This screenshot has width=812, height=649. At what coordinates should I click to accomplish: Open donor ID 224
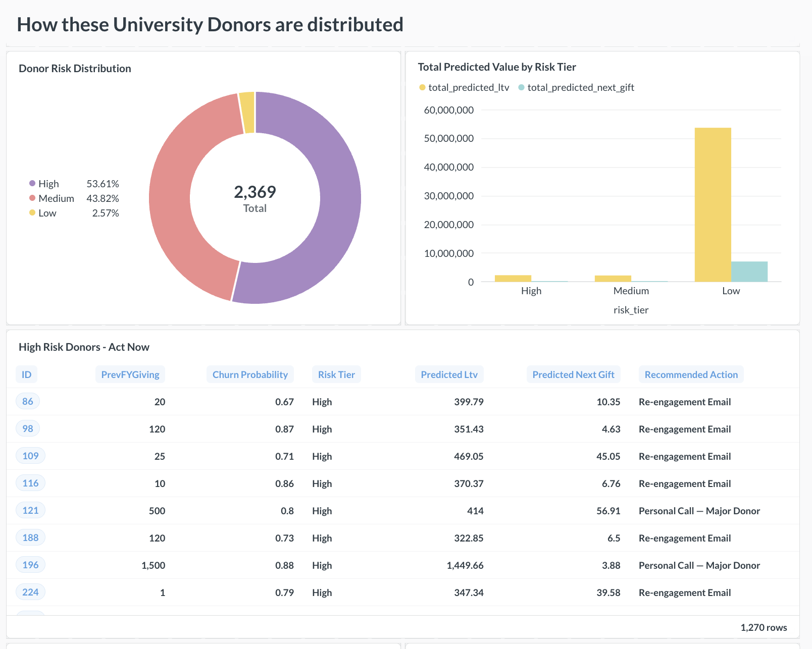coord(31,592)
